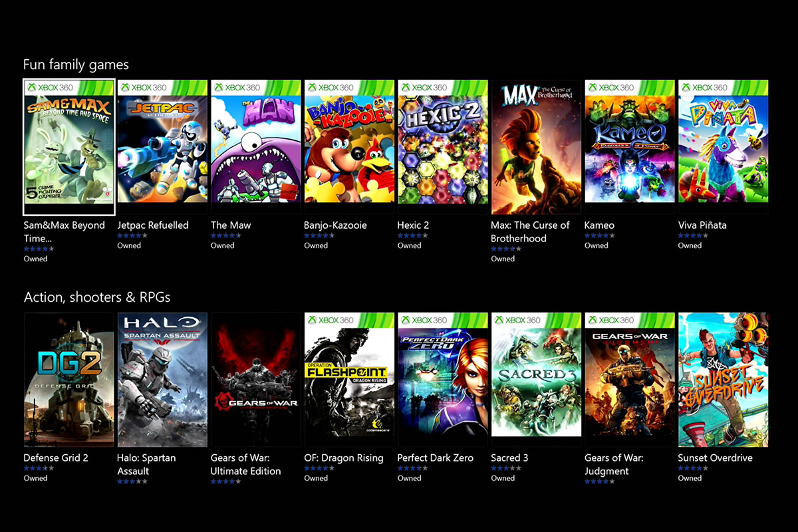The height and width of the screenshot is (532, 798).
Task: Open the Sam & Max Beyond Time and Space cover art
Action: click(69, 147)
